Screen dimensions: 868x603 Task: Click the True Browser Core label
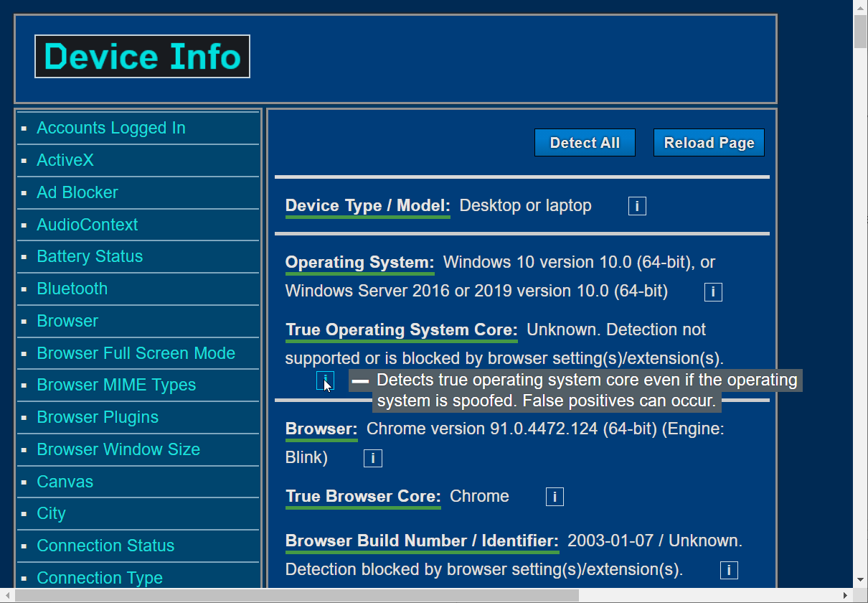point(363,497)
